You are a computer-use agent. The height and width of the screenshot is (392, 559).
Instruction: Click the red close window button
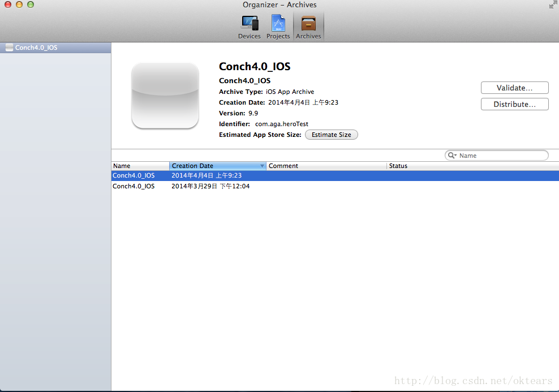8,5
